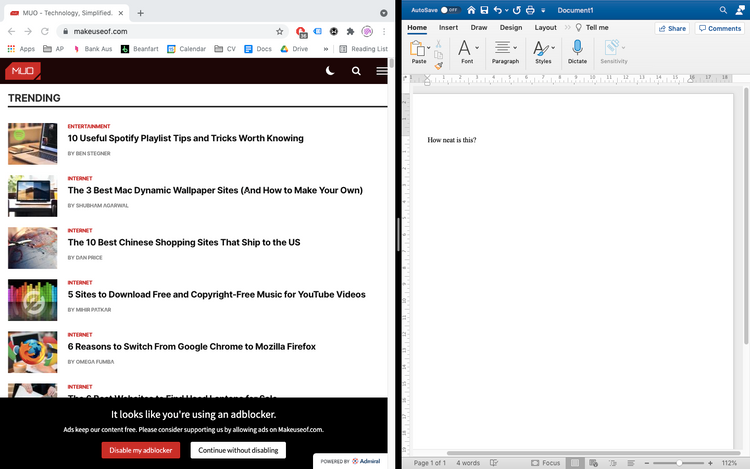Click Word's vertical scrollbar

tap(746, 215)
